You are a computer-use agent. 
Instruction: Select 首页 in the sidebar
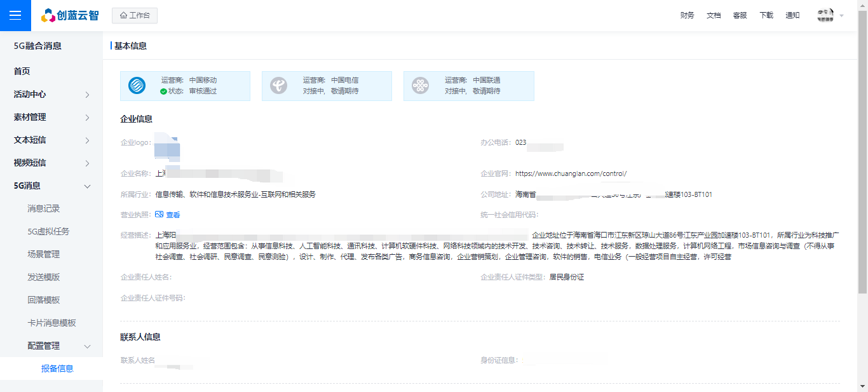point(51,71)
